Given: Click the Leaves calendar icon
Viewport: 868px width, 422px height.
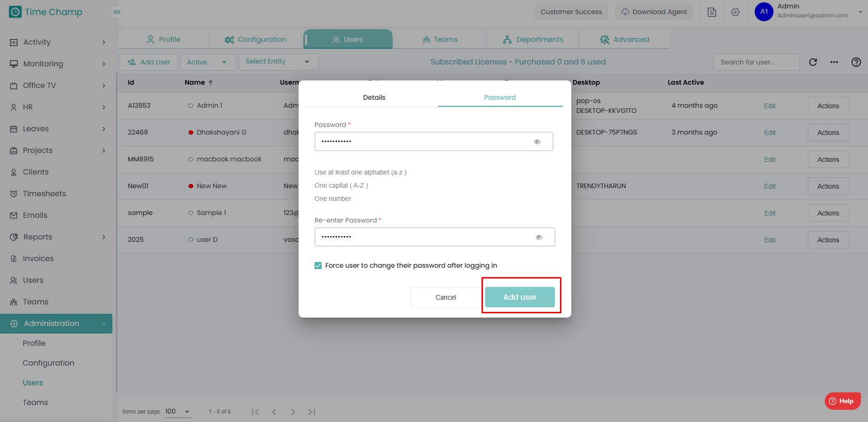Looking at the screenshot, I should coord(14,129).
